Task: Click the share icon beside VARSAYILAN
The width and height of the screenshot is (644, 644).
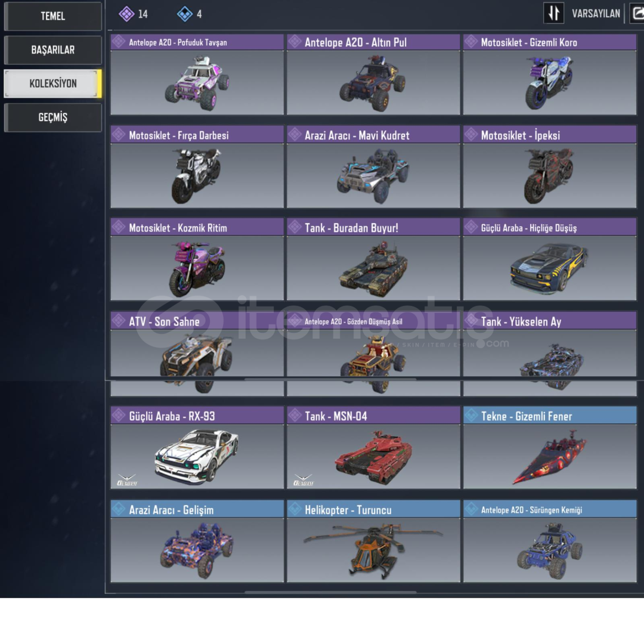Action: click(637, 13)
